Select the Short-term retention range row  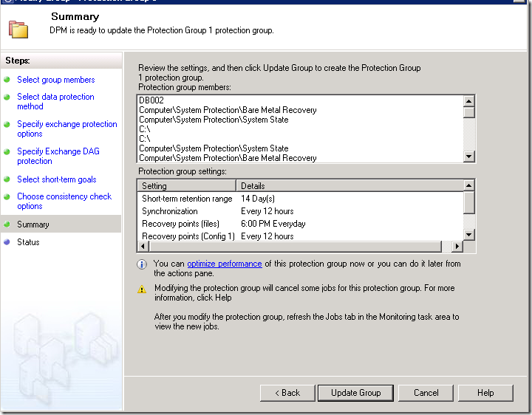coord(300,199)
